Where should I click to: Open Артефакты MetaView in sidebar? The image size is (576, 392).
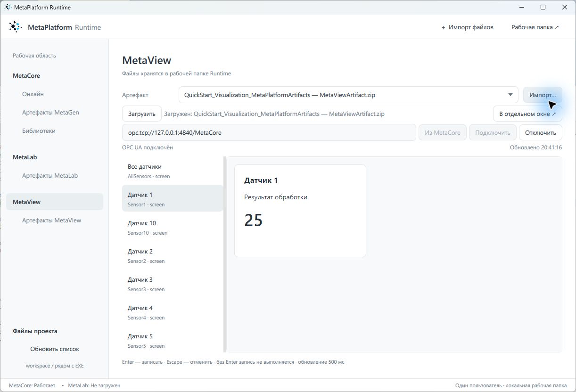[51, 220]
